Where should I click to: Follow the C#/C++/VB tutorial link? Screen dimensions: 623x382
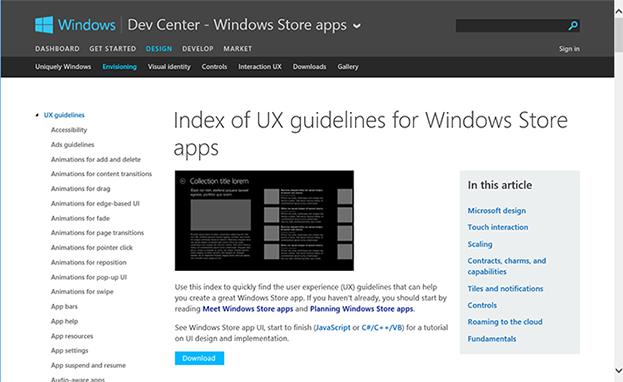(x=382, y=328)
